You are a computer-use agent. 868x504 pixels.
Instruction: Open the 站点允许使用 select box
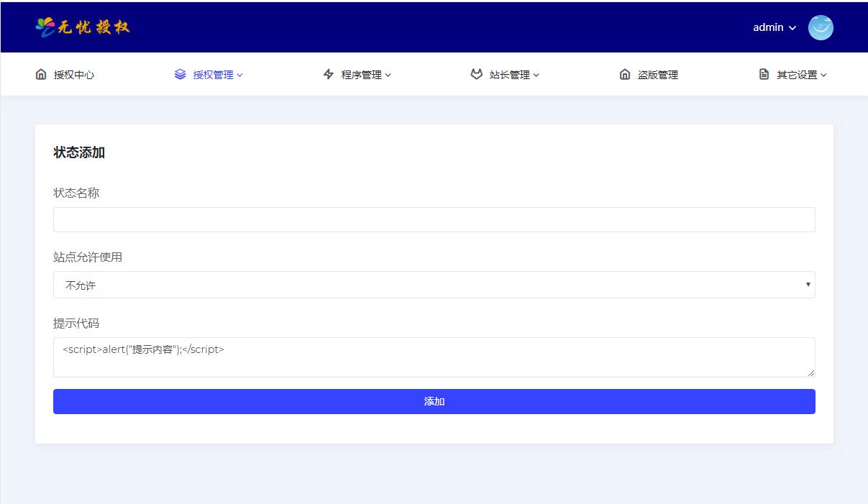[x=434, y=285]
